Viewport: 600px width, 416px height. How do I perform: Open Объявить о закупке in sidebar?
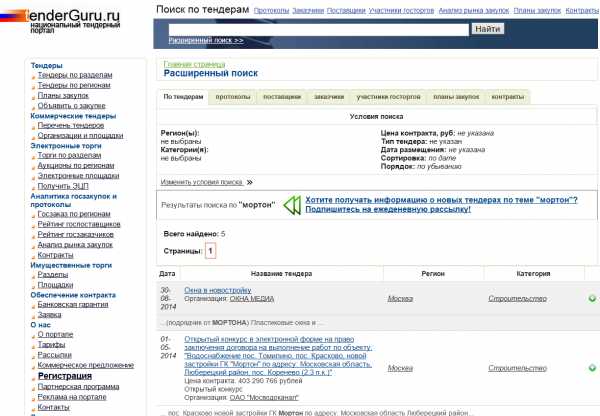(x=72, y=106)
